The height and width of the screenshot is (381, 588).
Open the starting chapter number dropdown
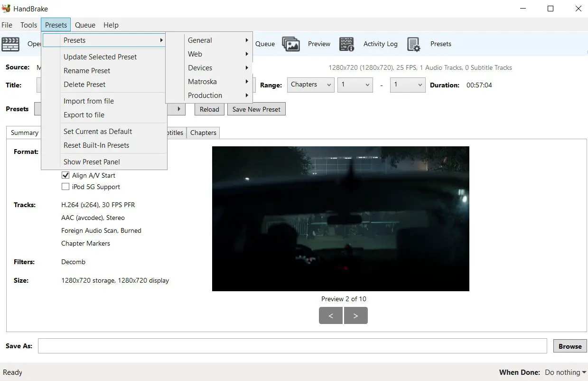[355, 85]
